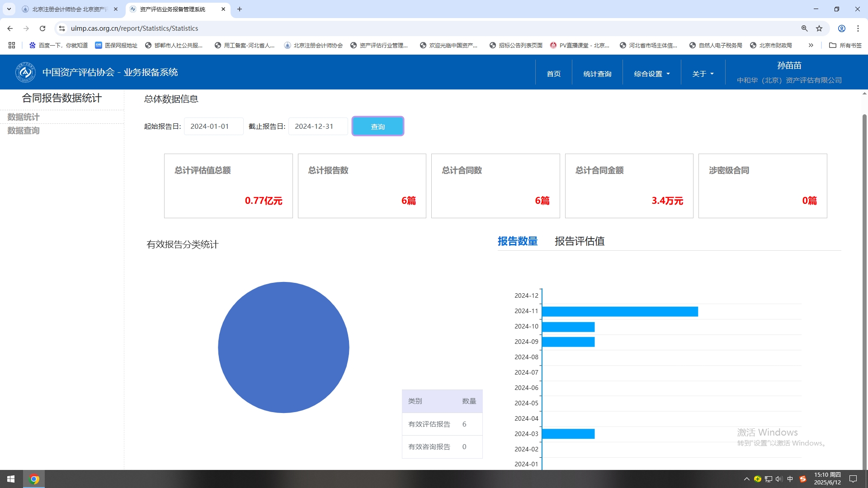This screenshot has height=488, width=868.
Task: Open the 数据查询 sidebar link
Action: click(24, 131)
